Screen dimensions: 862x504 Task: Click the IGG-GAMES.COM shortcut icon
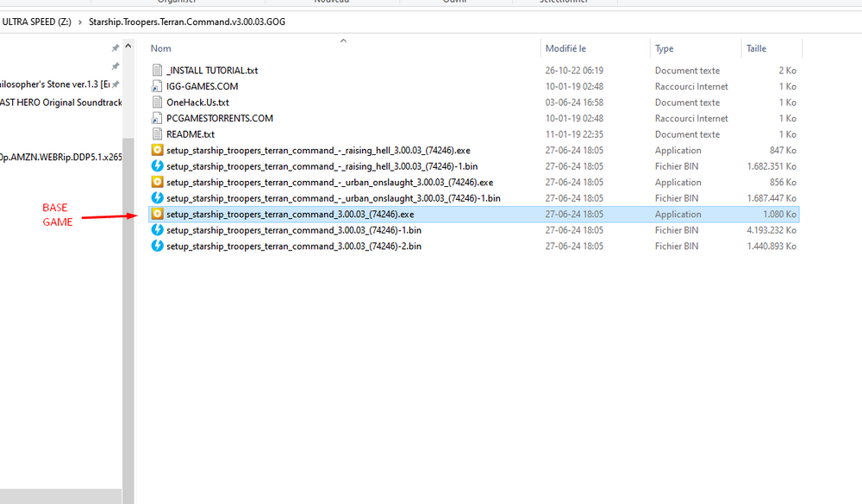(x=157, y=86)
